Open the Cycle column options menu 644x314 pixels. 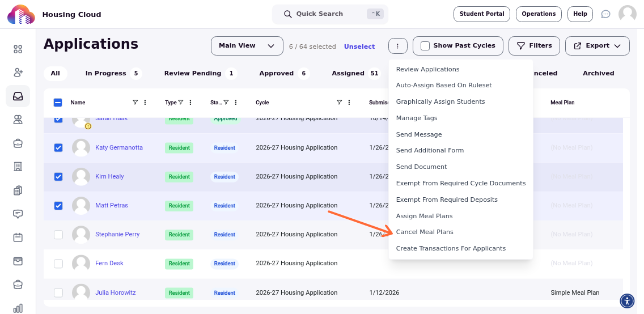349,102
